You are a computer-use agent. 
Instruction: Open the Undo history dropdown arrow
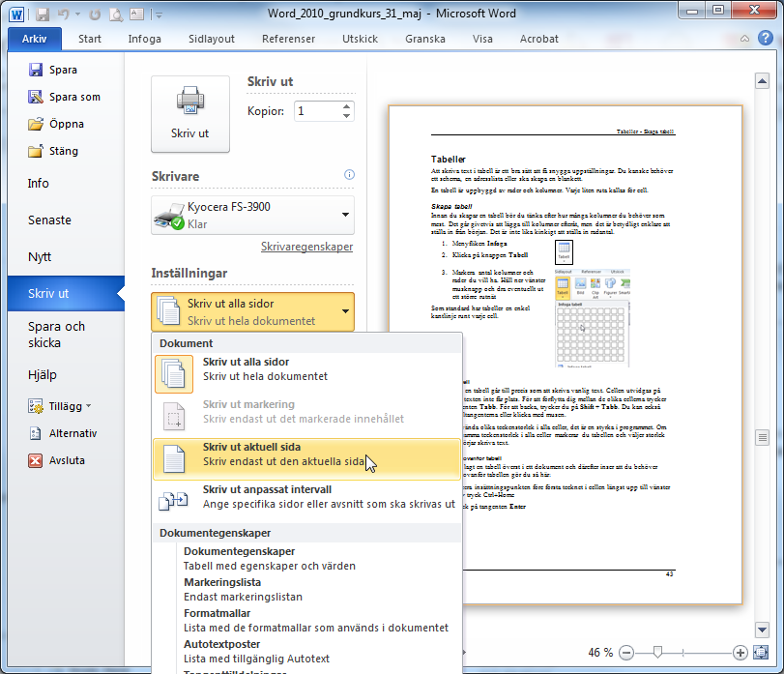77,14
